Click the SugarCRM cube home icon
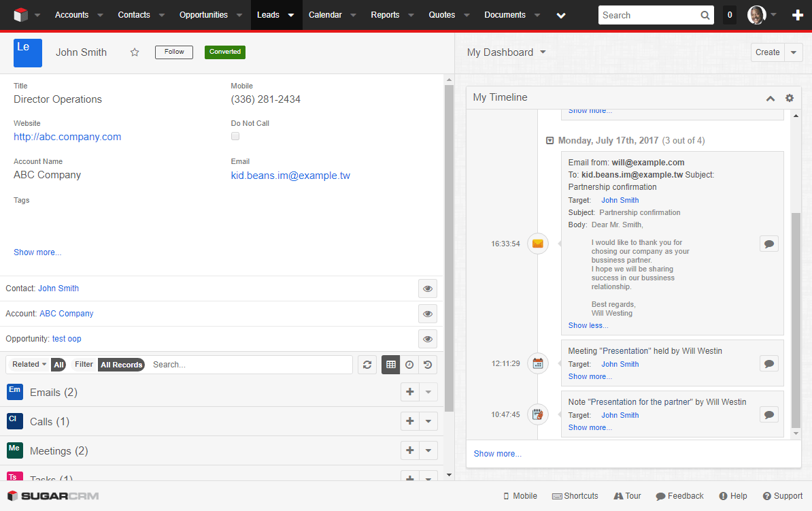Image resolution: width=812 pixels, height=511 pixels. click(20, 15)
